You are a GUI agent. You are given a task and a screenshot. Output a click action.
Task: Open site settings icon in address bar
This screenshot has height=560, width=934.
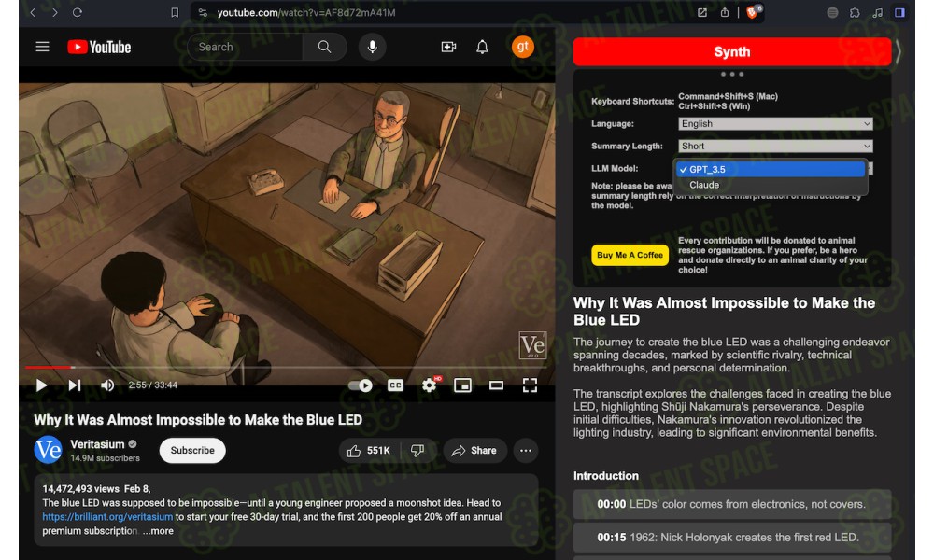coord(203,12)
